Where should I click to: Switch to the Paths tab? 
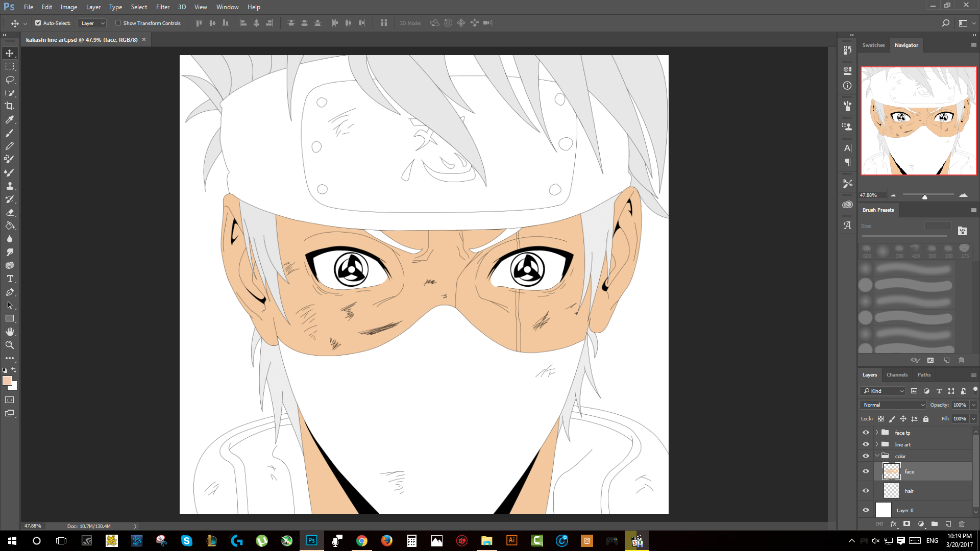coord(924,375)
